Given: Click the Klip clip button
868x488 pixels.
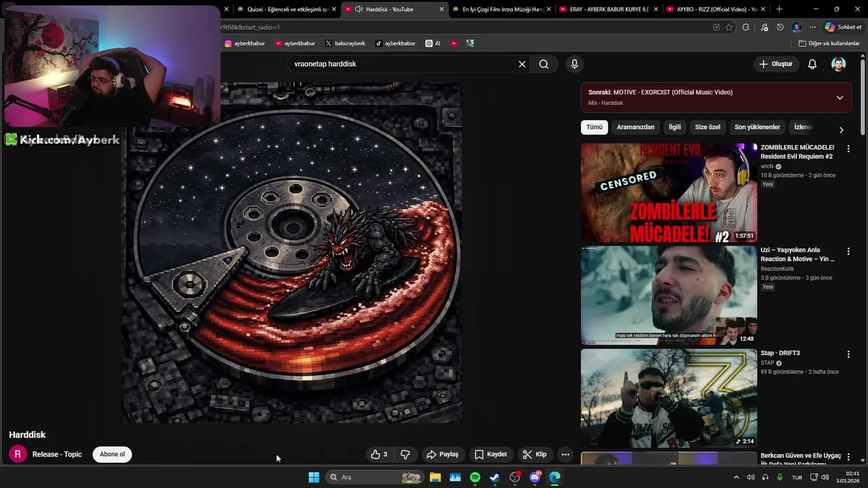Looking at the screenshot, I should [x=534, y=454].
